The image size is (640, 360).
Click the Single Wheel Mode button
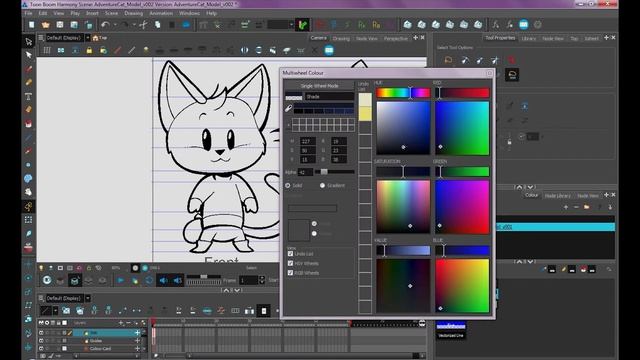[319, 86]
